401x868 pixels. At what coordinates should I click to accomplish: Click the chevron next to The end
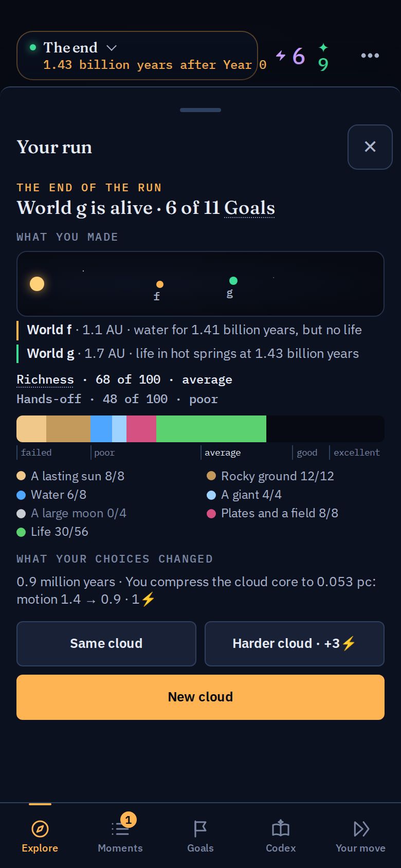click(112, 48)
